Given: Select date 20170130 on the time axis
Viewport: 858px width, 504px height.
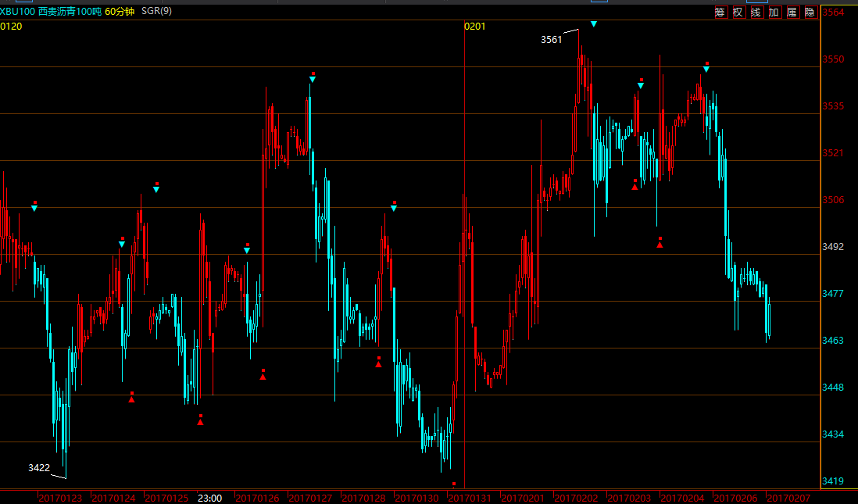Looking at the screenshot, I should tap(417, 498).
